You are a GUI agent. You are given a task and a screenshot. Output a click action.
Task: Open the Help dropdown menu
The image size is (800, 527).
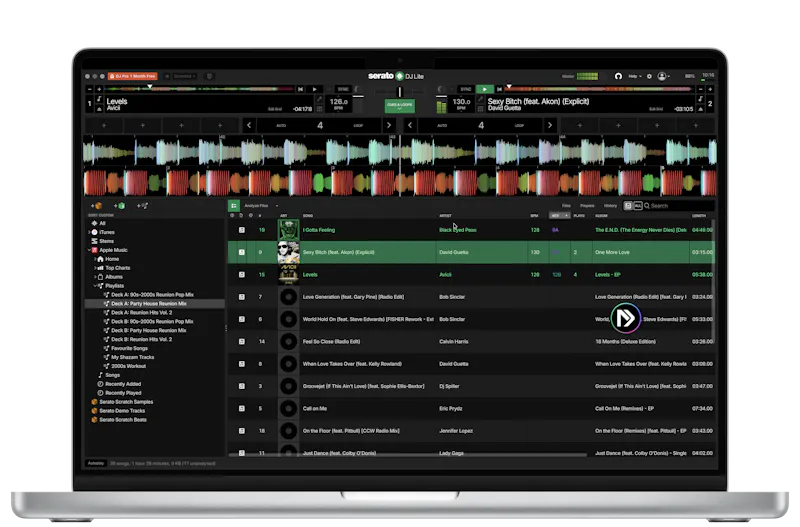point(635,76)
